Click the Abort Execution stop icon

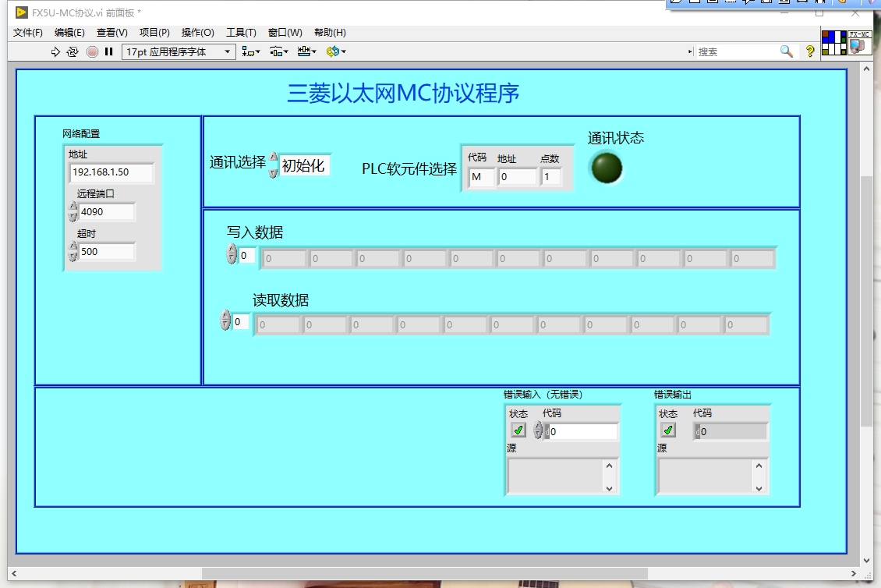pos(93,51)
